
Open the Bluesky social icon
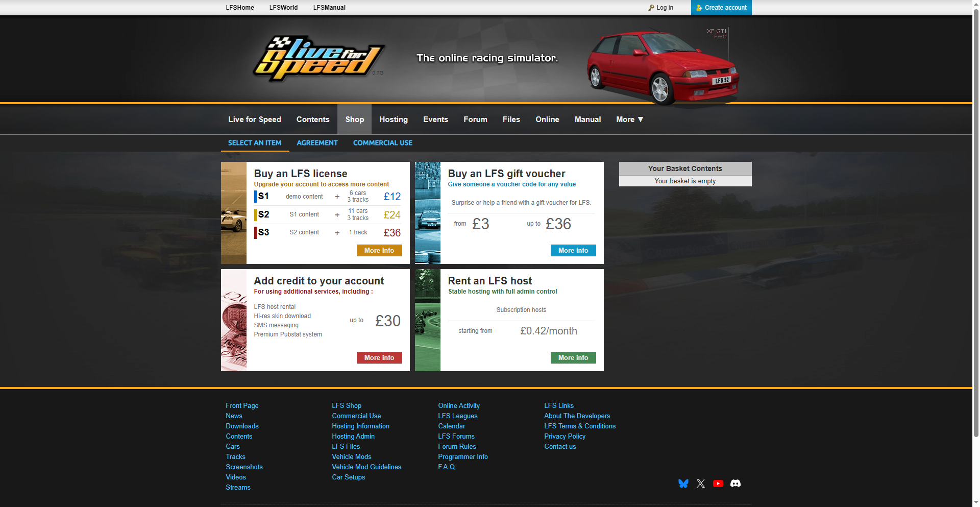click(683, 484)
